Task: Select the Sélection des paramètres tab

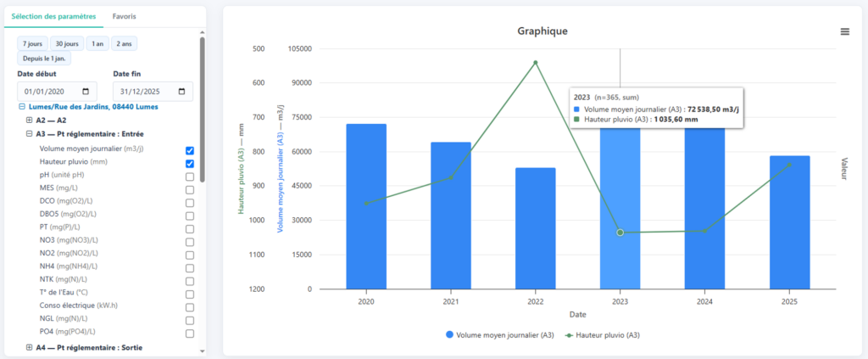Action: pos(53,17)
